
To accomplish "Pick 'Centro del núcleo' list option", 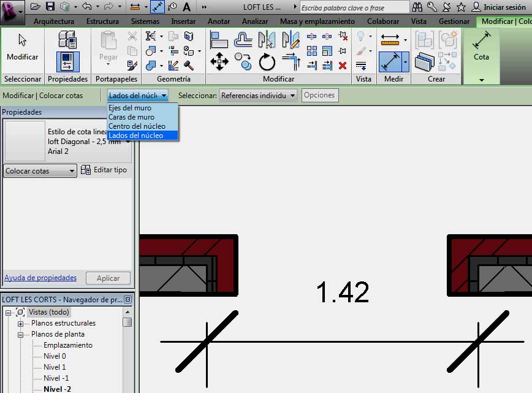I will pos(137,126).
